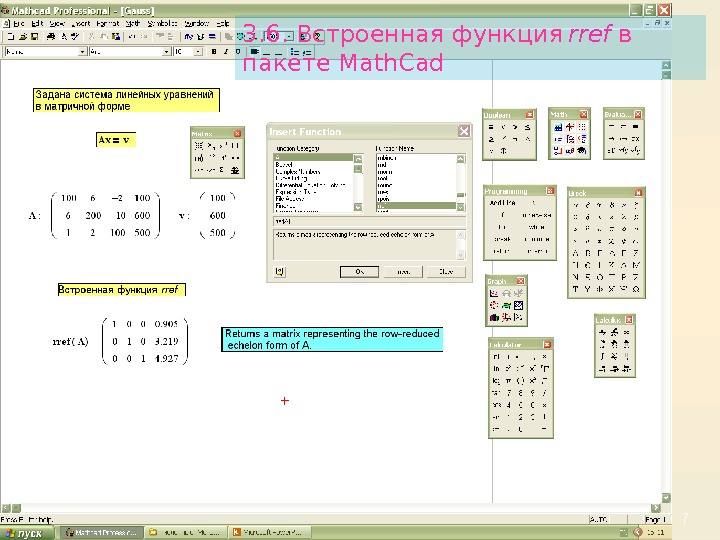The height and width of the screenshot is (540, 720).
Task: Open the Format menu
Action: tap(108, 23)
